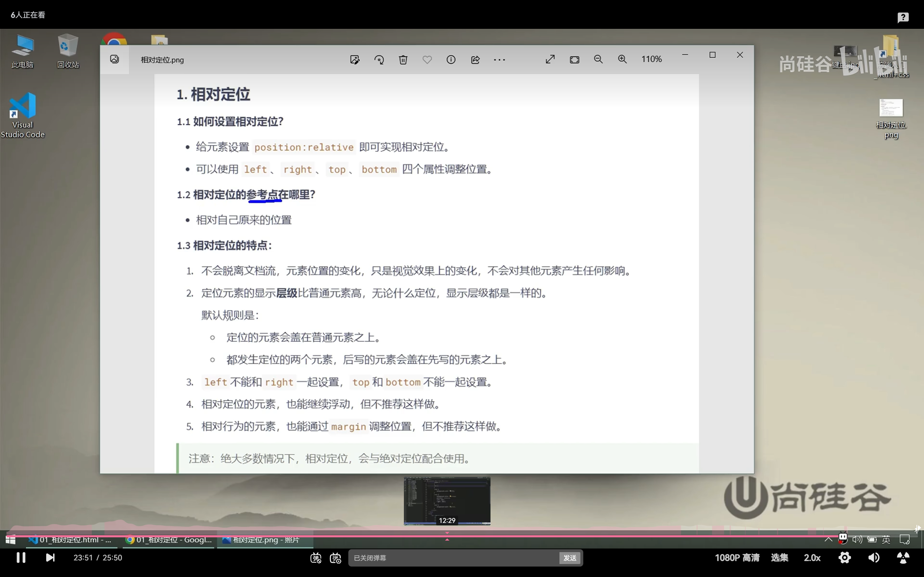Click the volume icon in the player
924x577 pixels.
873,558
